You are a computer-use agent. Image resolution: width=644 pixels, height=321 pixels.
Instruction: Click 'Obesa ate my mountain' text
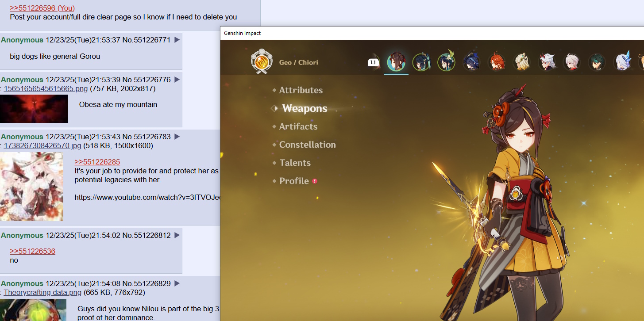(118, 105)
